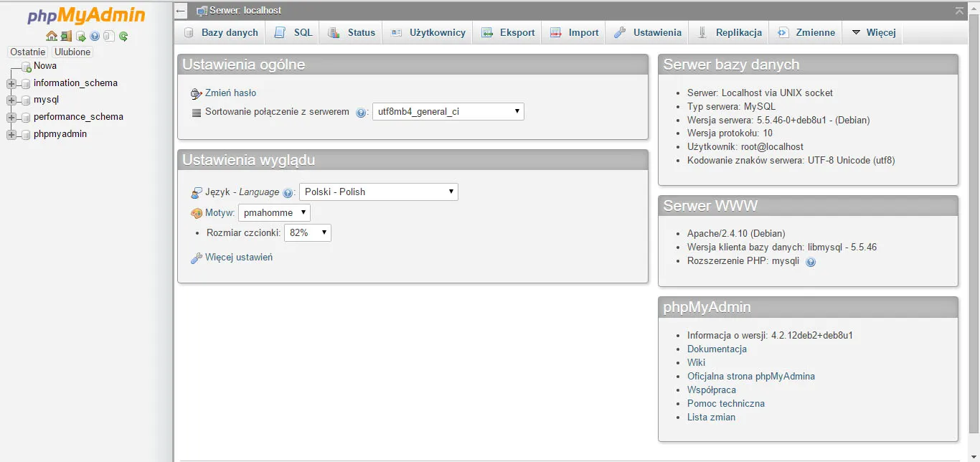This screenshot has width=980, height=462.
Task: Click help icon next to mysqli extension
Action: [x=811, y=262]
